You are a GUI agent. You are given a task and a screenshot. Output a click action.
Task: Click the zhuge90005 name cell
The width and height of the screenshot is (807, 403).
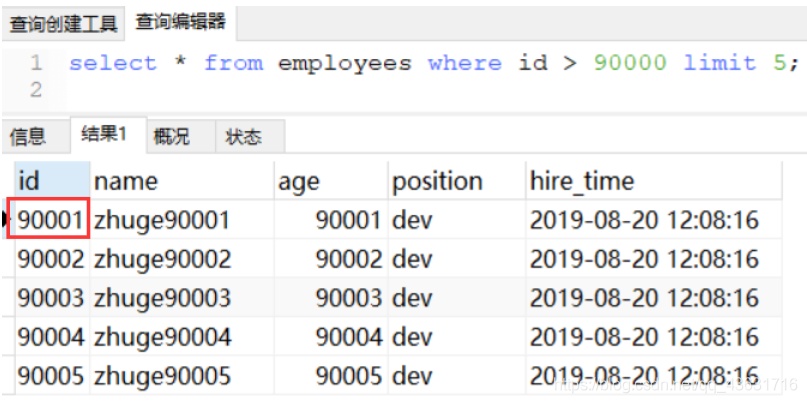tap(163, 376)
